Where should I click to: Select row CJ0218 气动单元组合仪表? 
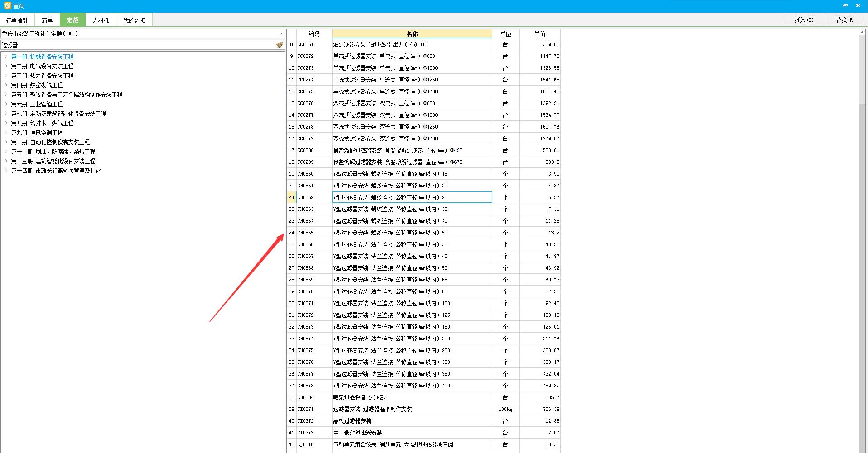click(x=424, y=444)
